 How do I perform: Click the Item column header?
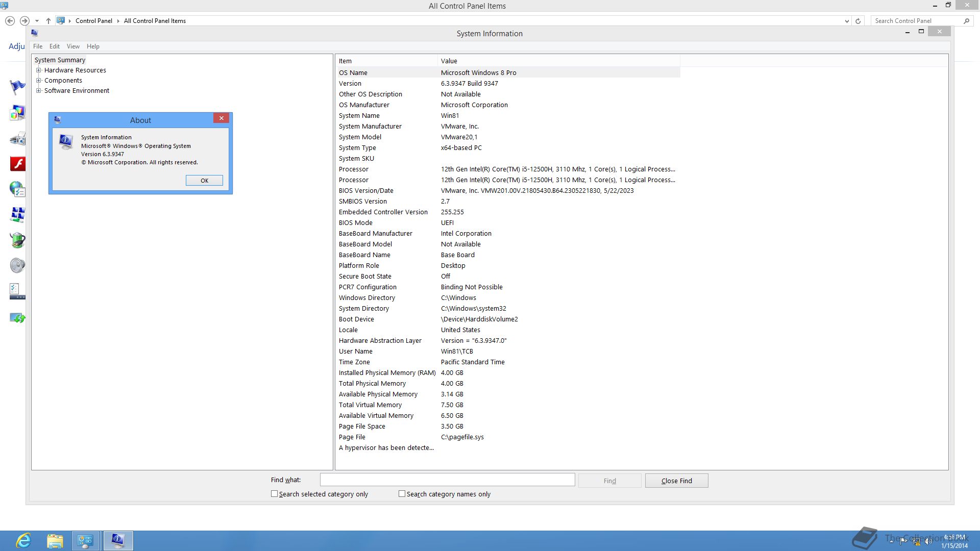(x=387, y=61)
